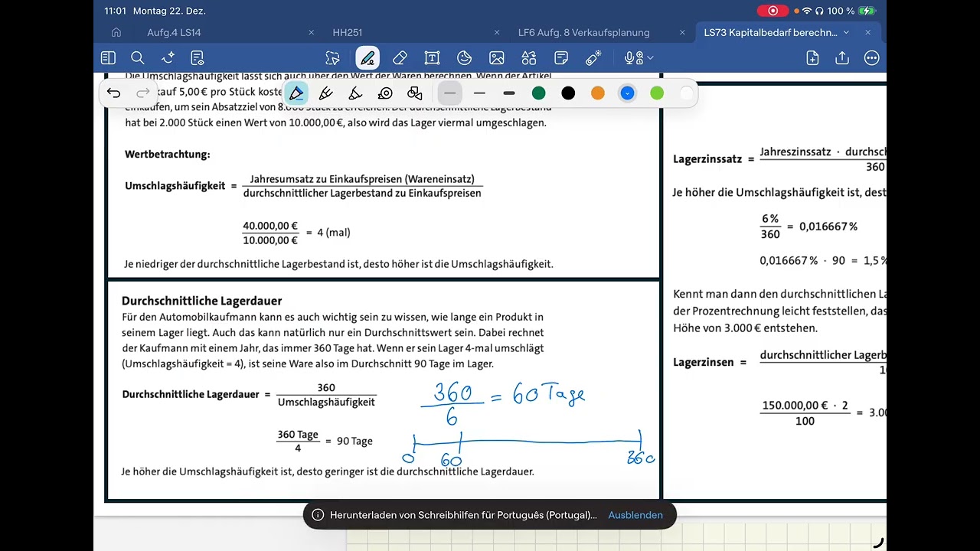Viewport: 980px width, 551px height.
Task: Switch to LF6 Aufg. 8 Verkaufsplanung tab
Action: (x=583, y=33)
